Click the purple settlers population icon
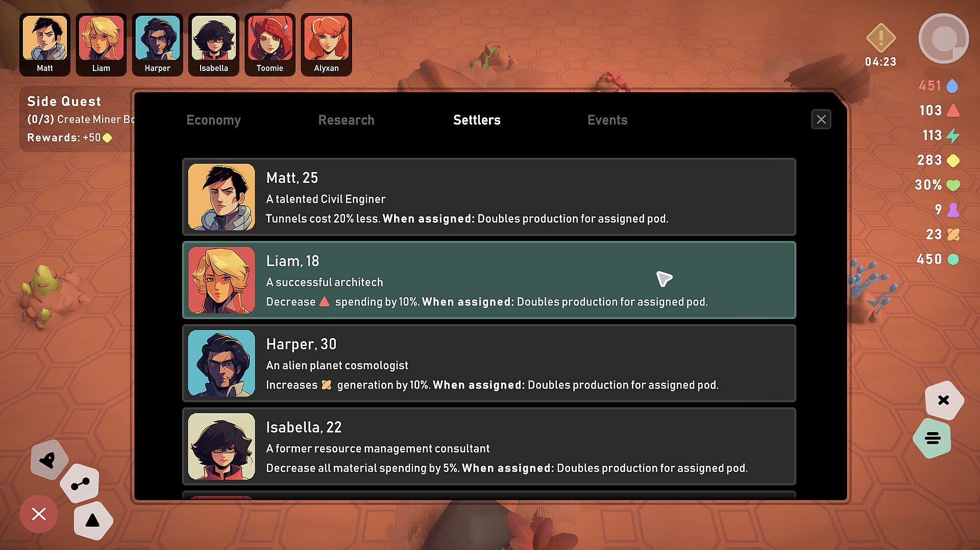The width and height of the screenshot is (980, 550). coord(952,210)
